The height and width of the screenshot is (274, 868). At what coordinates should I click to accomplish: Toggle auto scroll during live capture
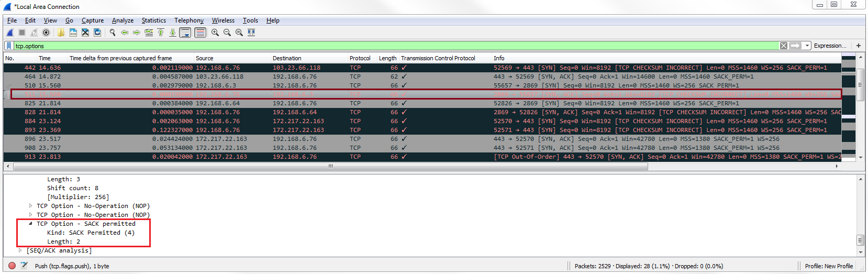[x=185, y=32]
